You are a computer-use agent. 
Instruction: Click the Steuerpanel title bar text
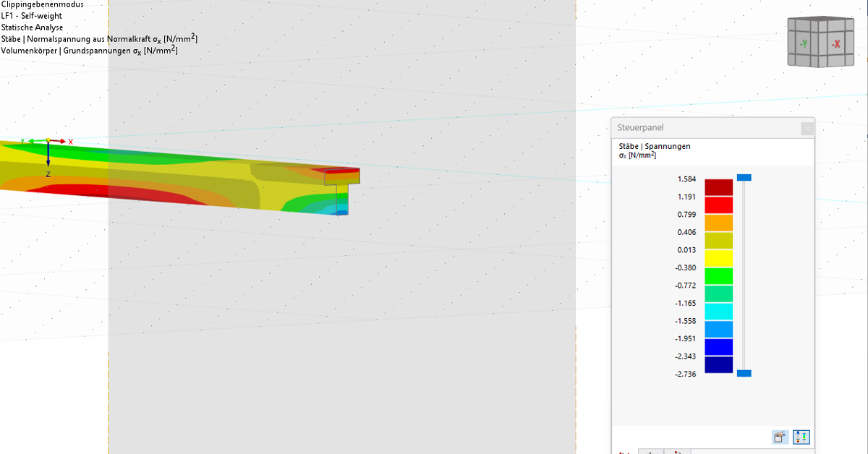pyautogui.click(x=640, y=128)
